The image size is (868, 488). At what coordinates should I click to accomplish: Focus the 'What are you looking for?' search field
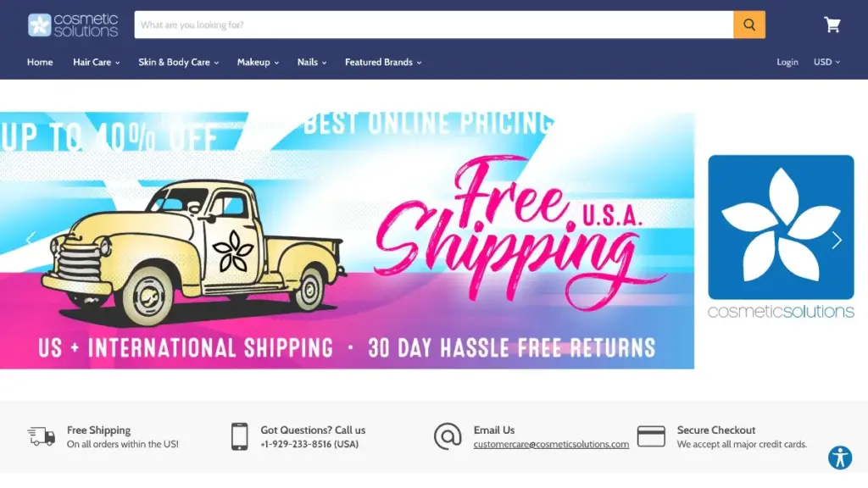434,25
